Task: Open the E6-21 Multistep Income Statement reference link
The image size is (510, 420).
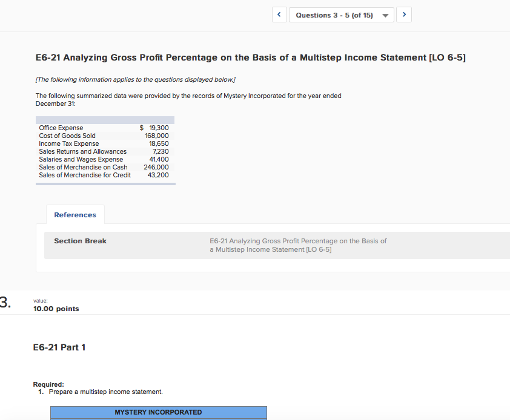Action: point(298,245)
